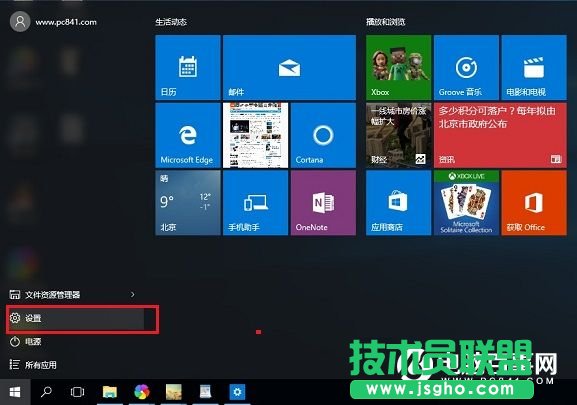Image resolution: width=577 pixels, height=405 pixels.
Task: Open 设置 in the Start menu
Action: [x=77, y=319]
